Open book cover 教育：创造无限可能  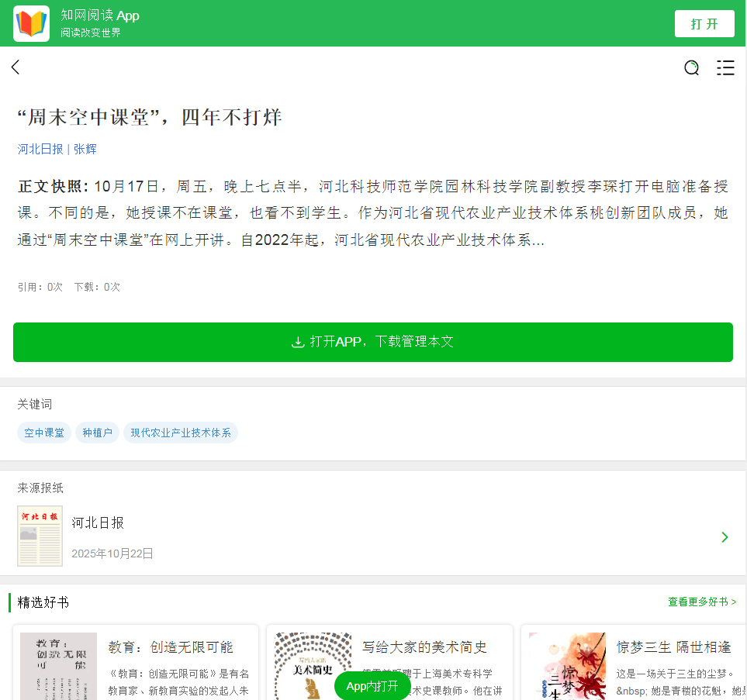58,665
